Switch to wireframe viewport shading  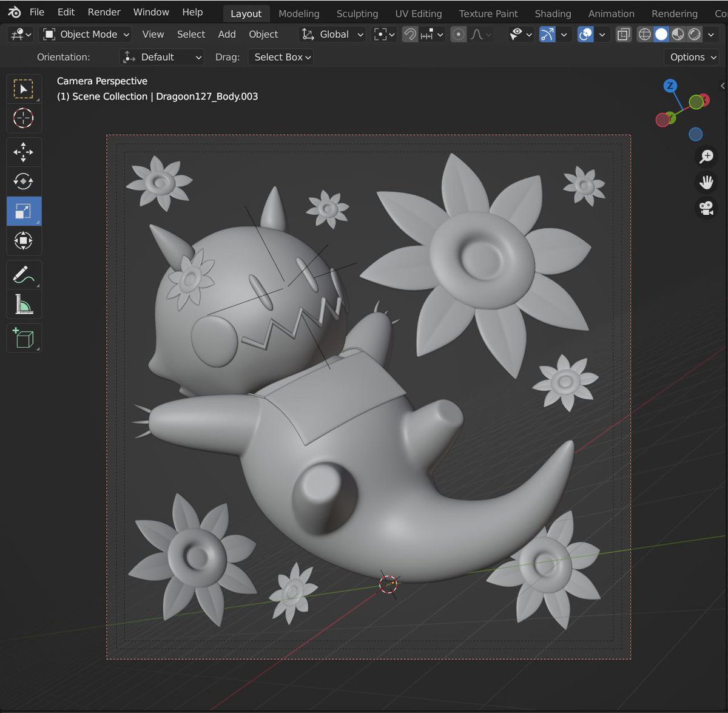tap(645, 35)
